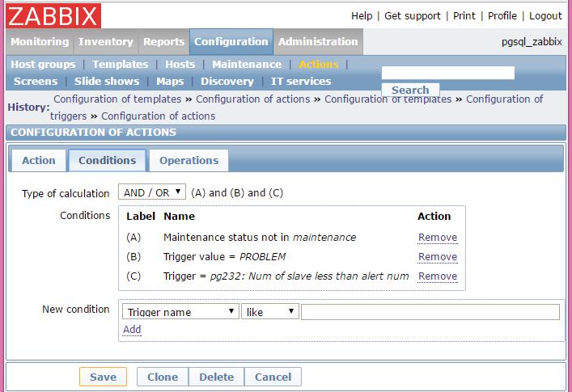This screenshot has height=392, width=572.
Task: Click the search input box
Action: click(x=447, y=73)
